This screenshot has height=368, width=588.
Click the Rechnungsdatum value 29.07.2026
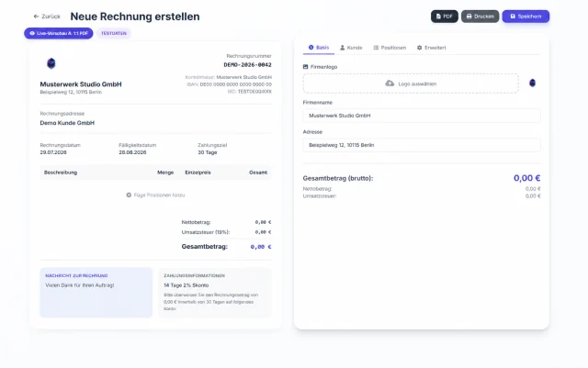coord(53,152)
